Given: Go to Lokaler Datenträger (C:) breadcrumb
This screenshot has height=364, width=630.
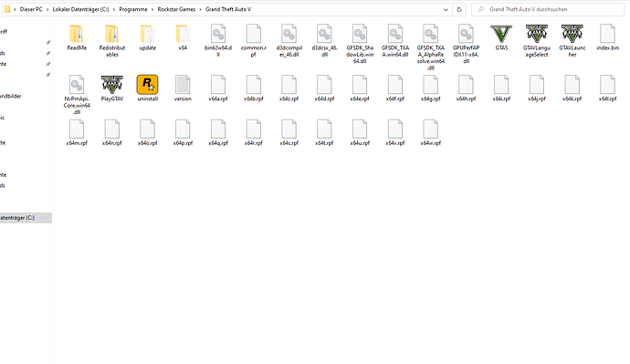Looking at the screenshot, I should tap(80, 9).
